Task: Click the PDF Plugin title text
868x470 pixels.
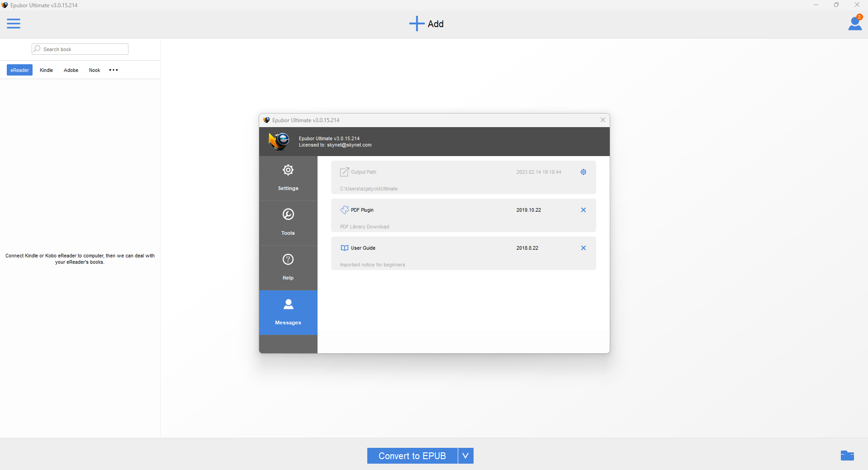Action: 362,210
